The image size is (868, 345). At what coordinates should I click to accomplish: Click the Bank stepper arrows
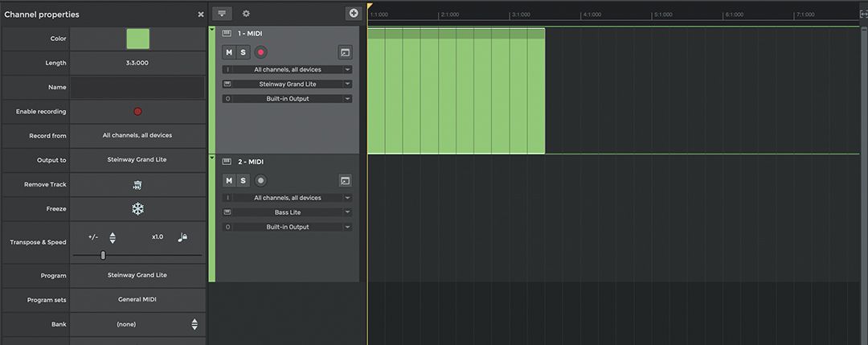click(194, 325)
